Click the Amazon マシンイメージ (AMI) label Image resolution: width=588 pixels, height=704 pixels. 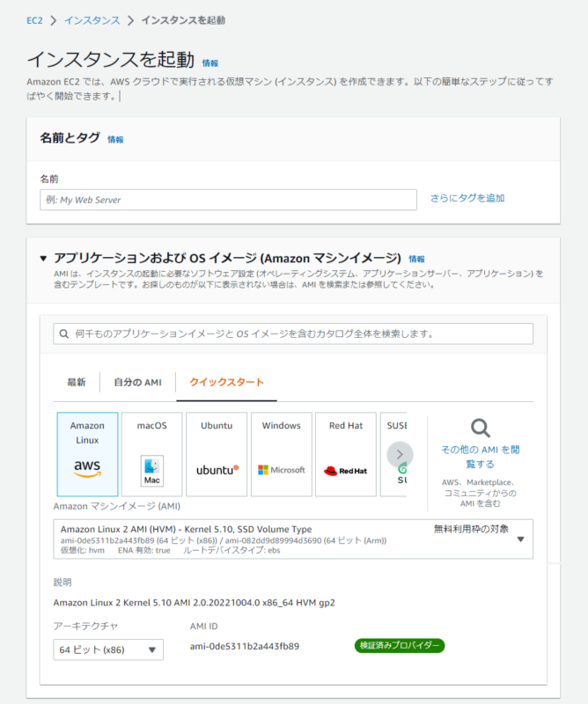[117, 506]
